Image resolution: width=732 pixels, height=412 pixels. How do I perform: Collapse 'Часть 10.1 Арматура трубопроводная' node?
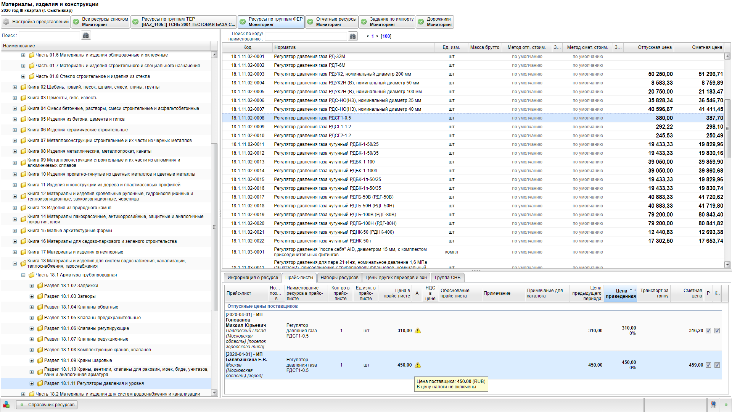click(x=23, y=275)
